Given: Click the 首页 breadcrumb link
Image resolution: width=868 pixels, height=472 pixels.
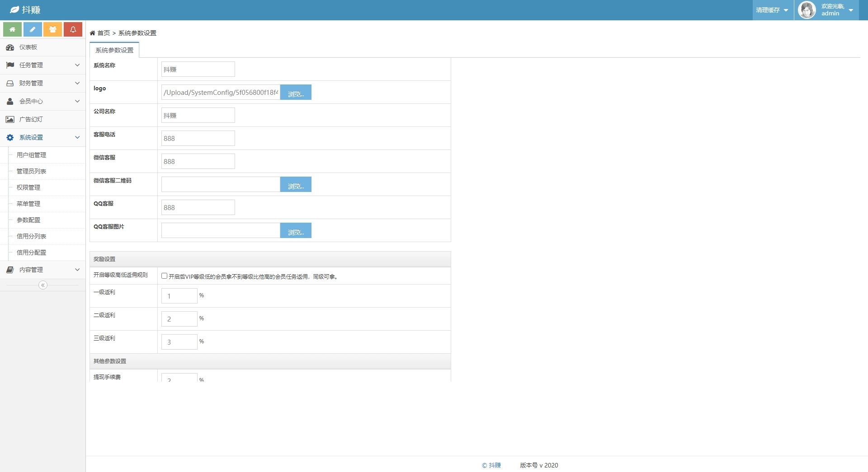Looking at the screenshot, I should [104, 33].
